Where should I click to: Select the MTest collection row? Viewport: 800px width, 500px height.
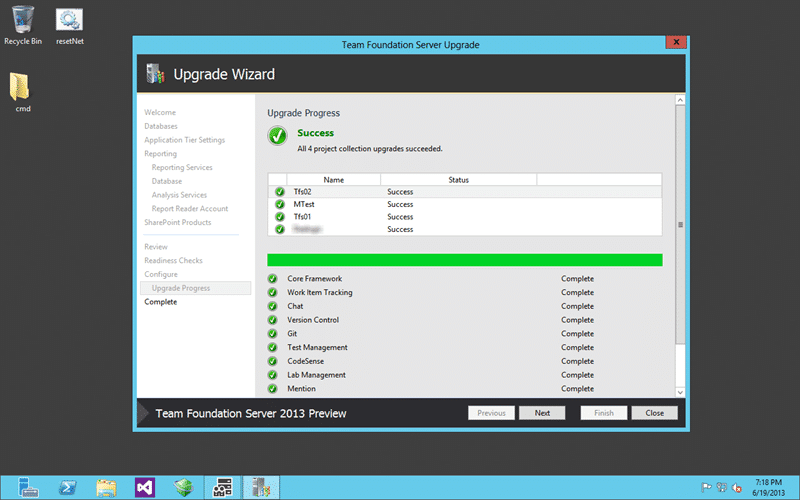click(x=465, y=204)
